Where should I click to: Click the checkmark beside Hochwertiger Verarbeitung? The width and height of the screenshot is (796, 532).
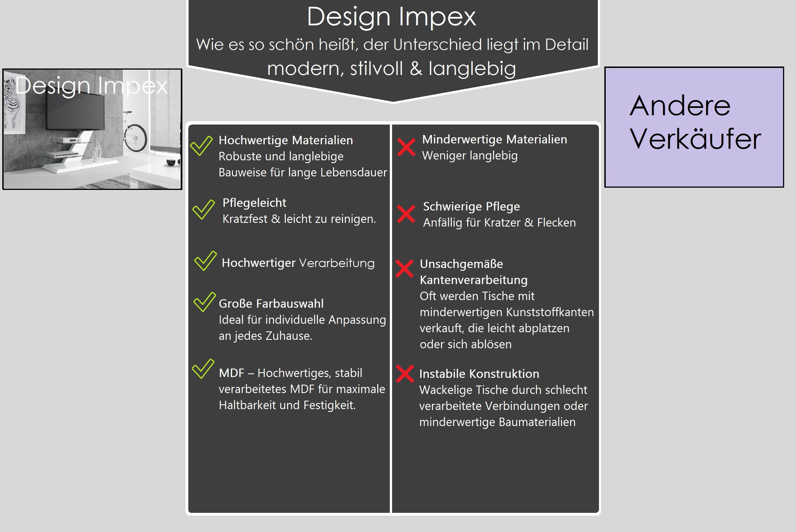tap(205, 261)
